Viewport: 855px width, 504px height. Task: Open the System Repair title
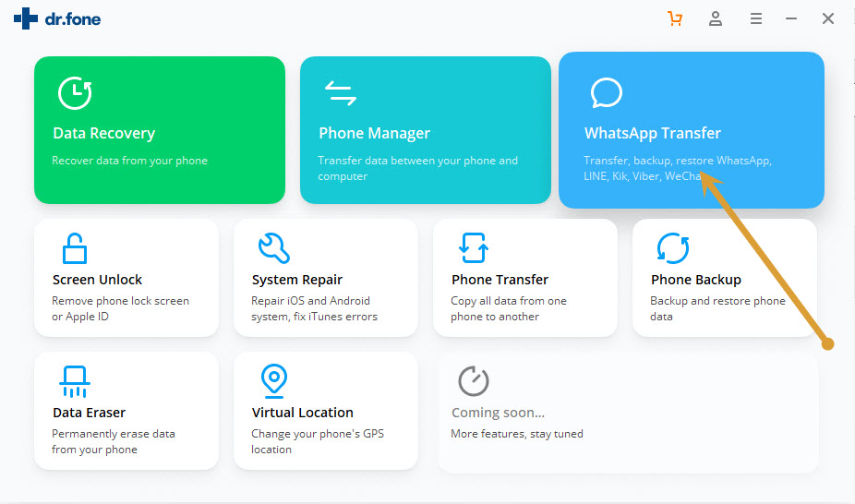tap(297, 280)
